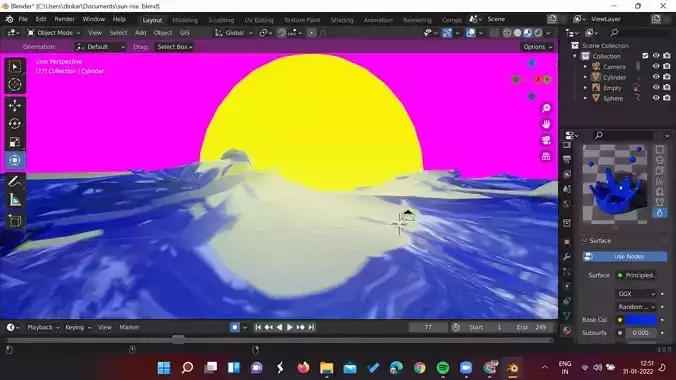
Task: Open the Add menu in viewport header
Action: (x=141, y=33)
